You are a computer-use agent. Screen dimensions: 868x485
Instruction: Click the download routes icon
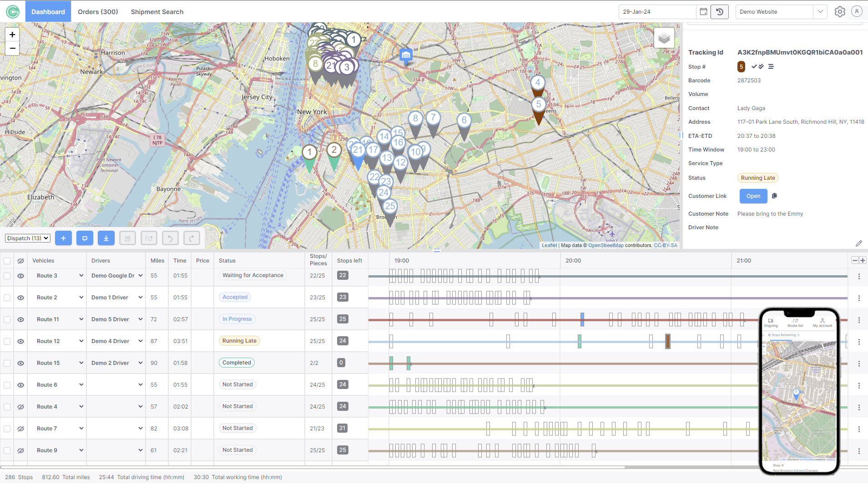[x=106, y=238]
